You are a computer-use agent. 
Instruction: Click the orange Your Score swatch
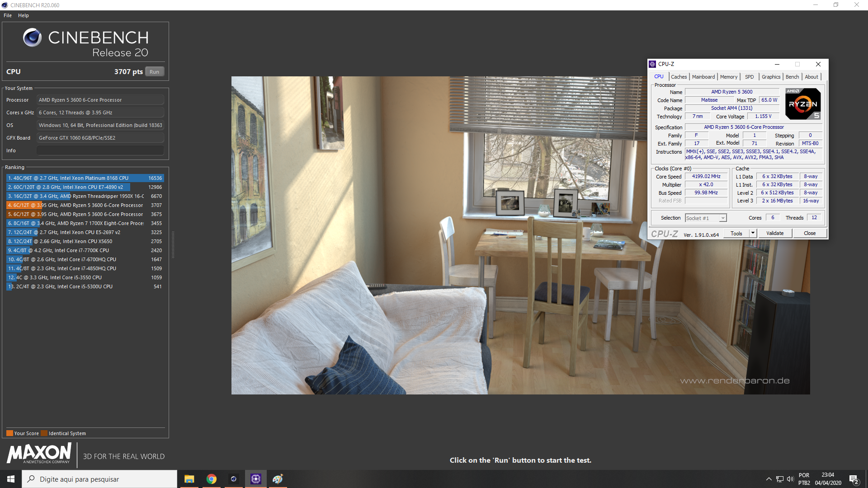(9, 433)
